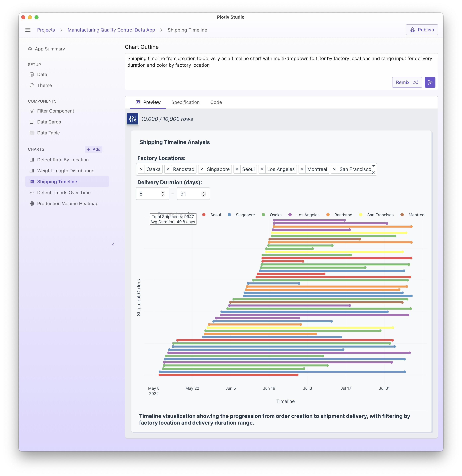The width and height of the screenshot is (462, 476).
Task: Select the Theme palette icon
Action: point(32,85)
